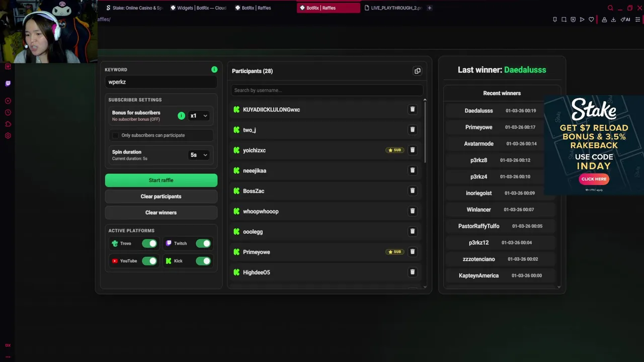Image resolution: width=644 pixels, height=362 pixels.
Task: Delete participant KUYADIICKLULONGwxc with trash icon
Action: 412,110
